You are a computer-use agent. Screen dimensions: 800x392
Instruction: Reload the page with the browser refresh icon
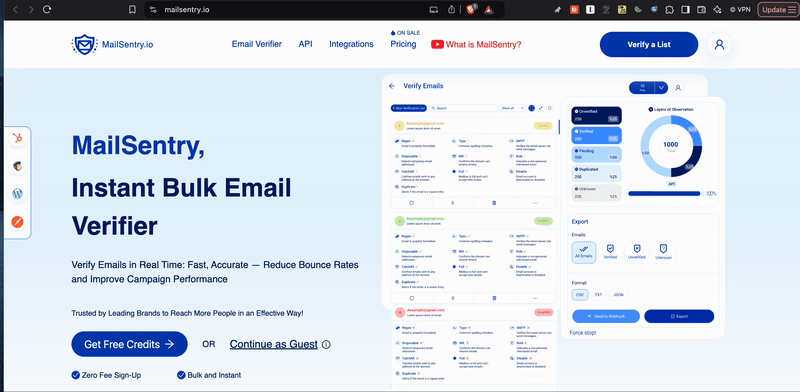(x=47, y=9)
